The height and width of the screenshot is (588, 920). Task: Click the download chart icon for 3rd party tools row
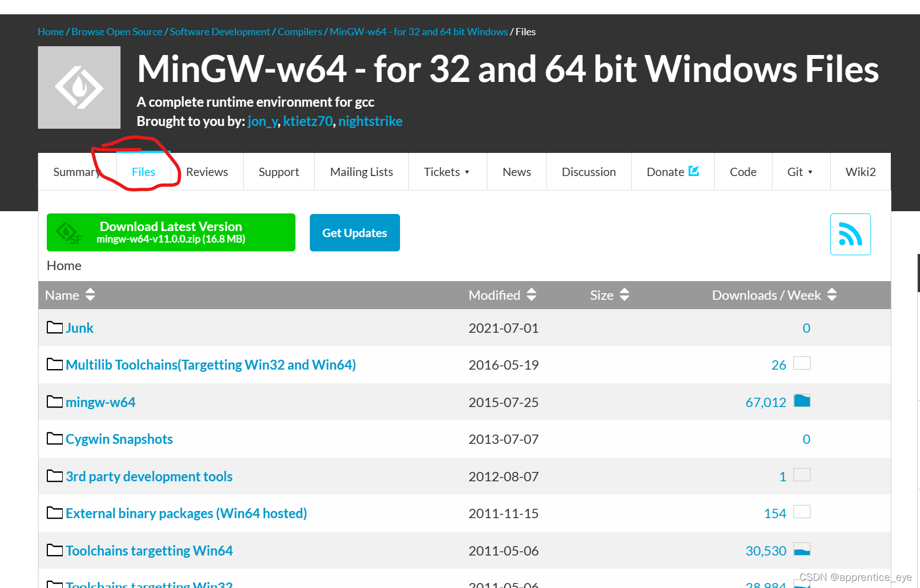pos(802,475)
